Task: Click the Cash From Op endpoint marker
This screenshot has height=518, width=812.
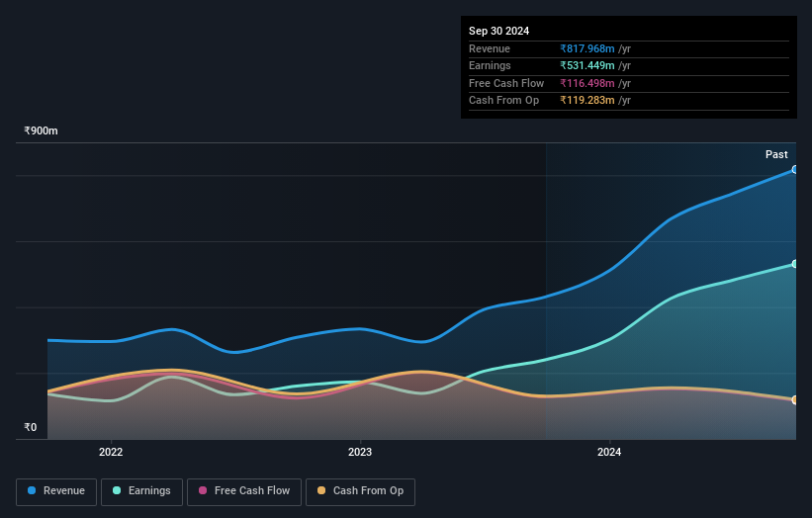Action: 795,400
